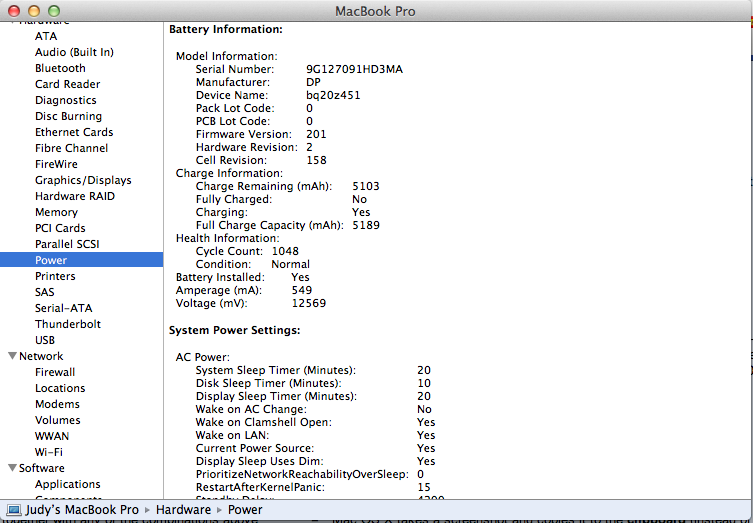The height and width of the screenshot is (523, 753).
Task: Click the Charge Information label
Action: 230,173
